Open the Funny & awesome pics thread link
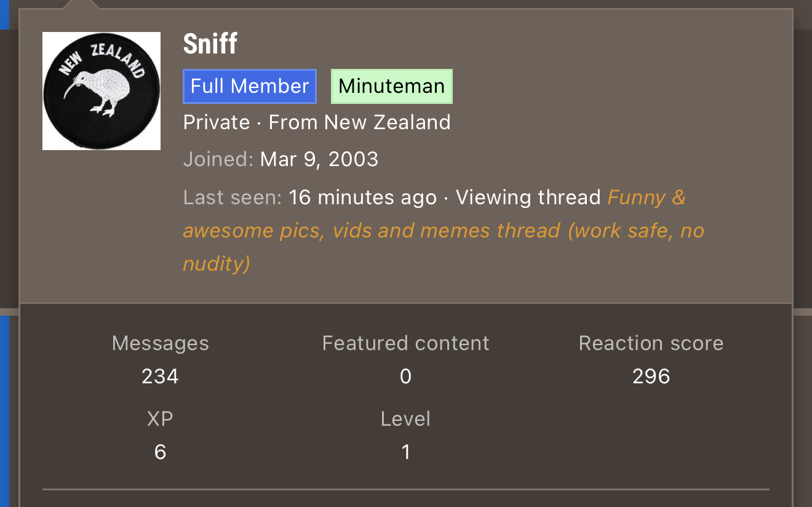Screen dimensions: 812x507 [443, 231]
